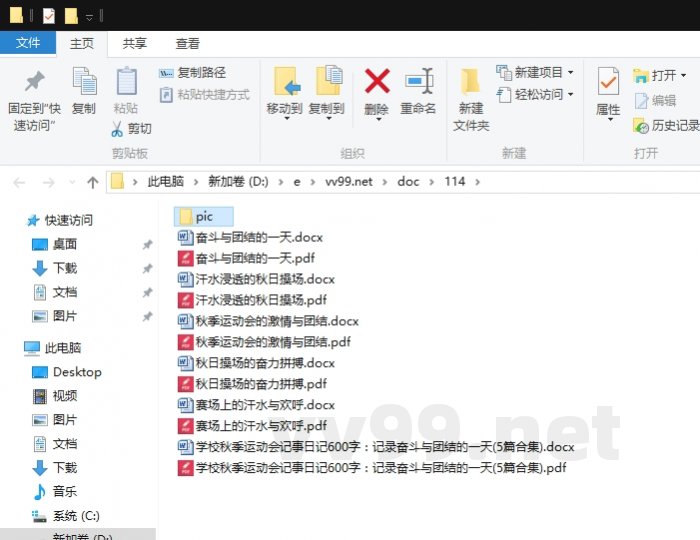
Task: Click title bar new folder icon
Action: [x=71, y=16]
